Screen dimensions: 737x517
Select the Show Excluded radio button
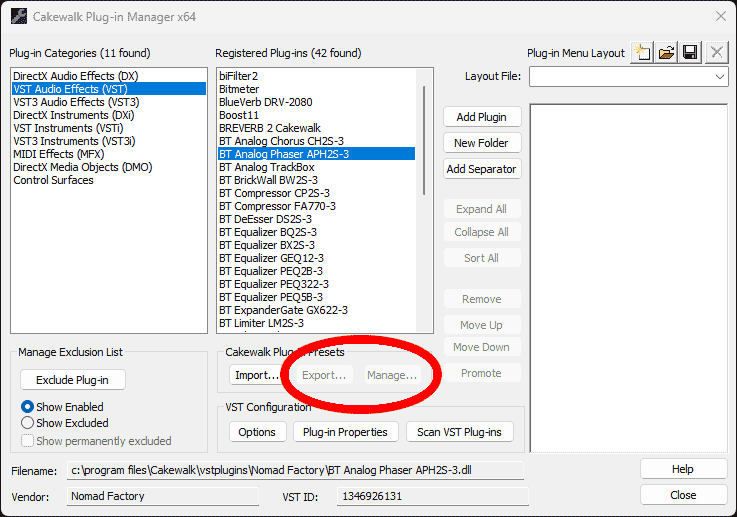pyautogui.click(x=28, y=423)
